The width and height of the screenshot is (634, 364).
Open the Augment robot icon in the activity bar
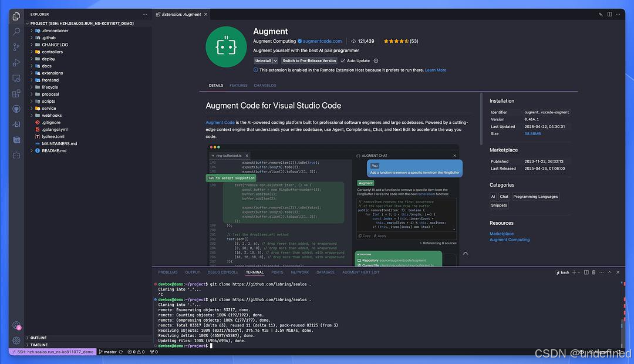click(16, 156)
